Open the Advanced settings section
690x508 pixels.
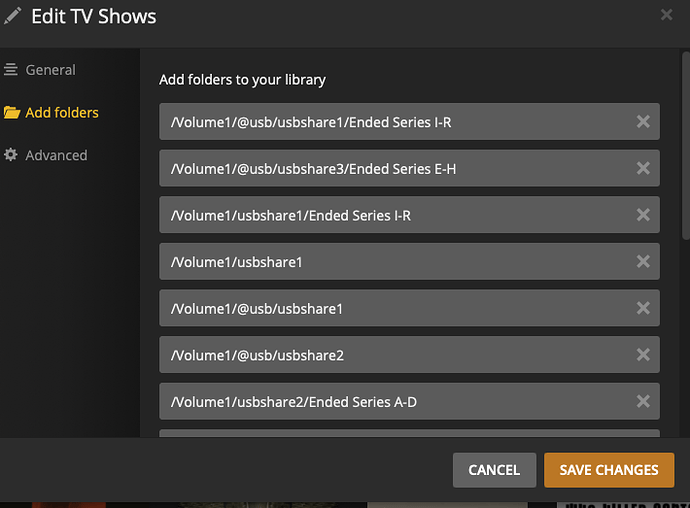click(x=56, y=155)
